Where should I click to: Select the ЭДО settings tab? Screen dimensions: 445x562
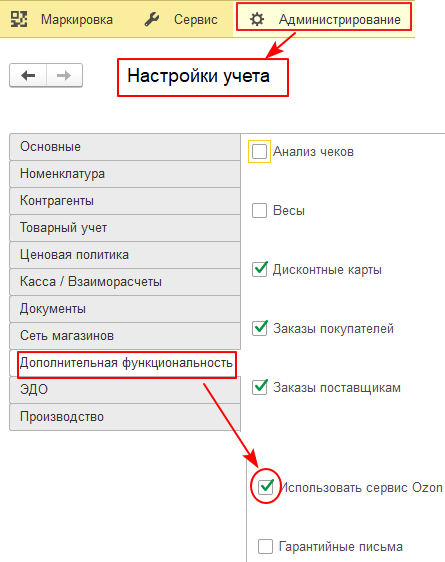(125, 390)
